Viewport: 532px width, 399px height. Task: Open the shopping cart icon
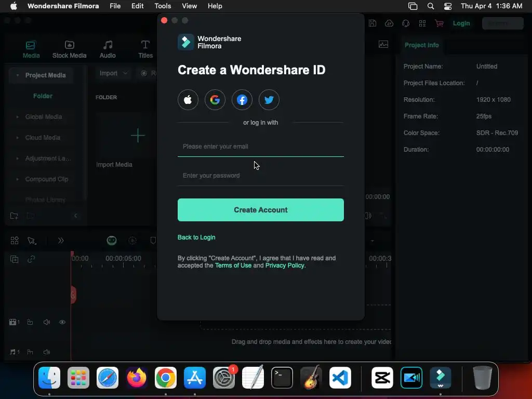pyautogui.click(x=439, y=23)
